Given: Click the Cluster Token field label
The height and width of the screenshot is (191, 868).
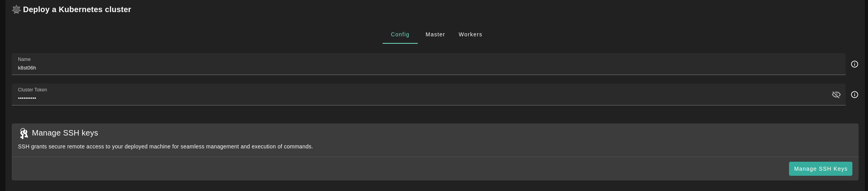Looking at the screenshot, I should click(32, 90).
